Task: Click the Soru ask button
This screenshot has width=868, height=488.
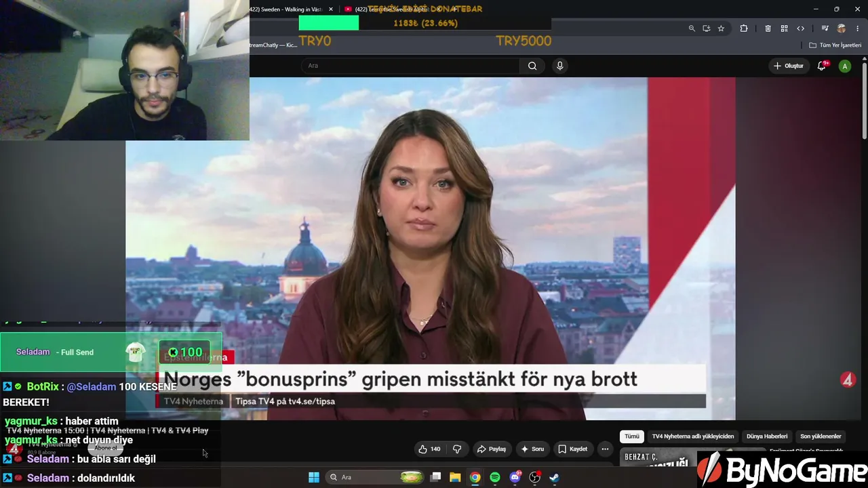Action: pyautogui.click(x=532, y=449)
